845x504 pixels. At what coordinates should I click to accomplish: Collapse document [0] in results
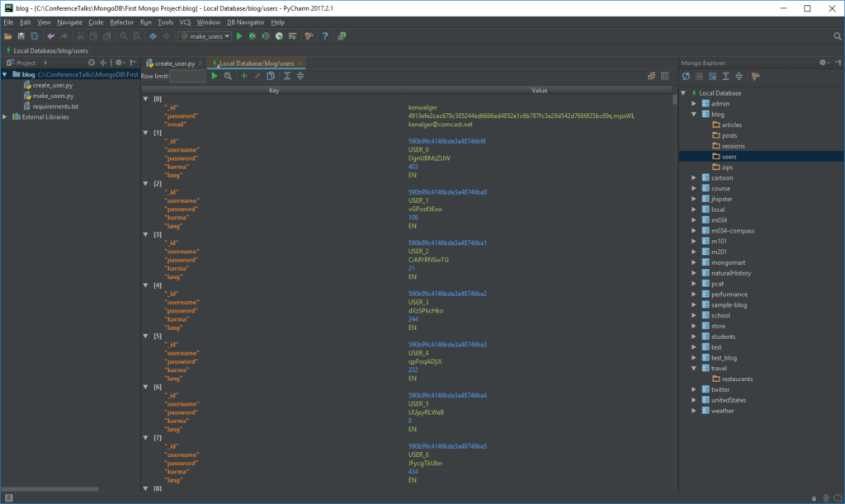point(145,99)
